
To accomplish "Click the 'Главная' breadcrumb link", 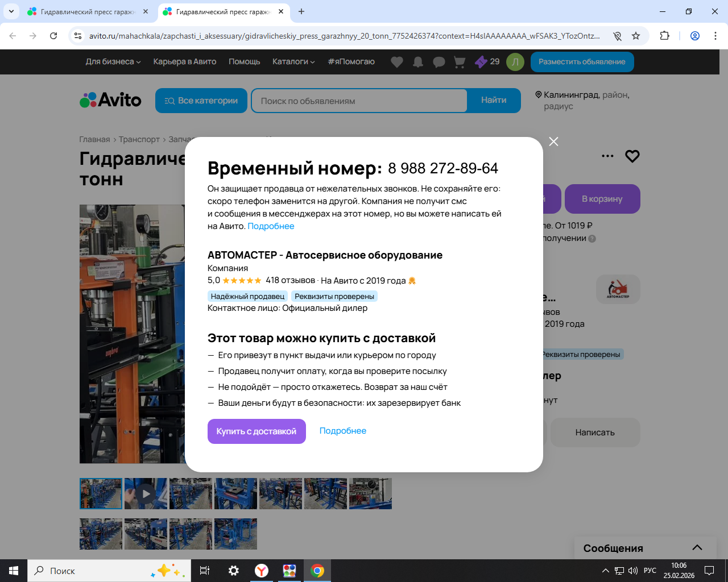I will (94, 139).
